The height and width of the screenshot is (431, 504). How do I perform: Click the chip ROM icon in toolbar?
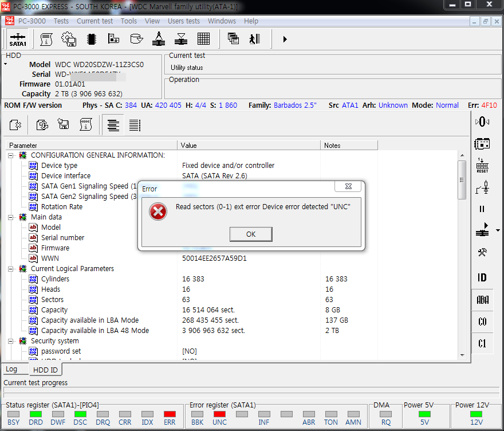[92, 39]
